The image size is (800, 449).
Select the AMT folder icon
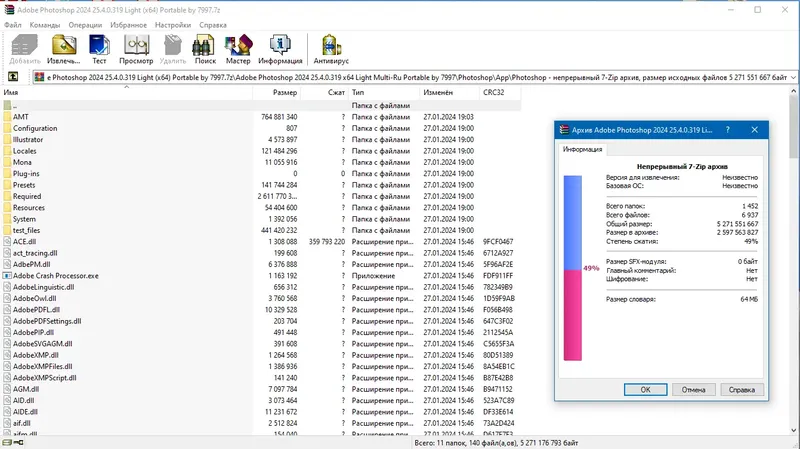pos(7,117)
